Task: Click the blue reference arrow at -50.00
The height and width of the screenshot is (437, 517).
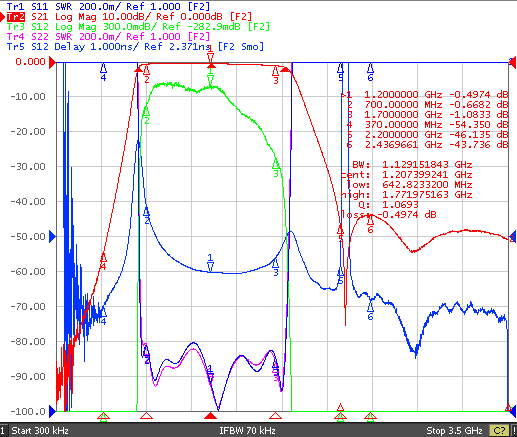Action: click(52, 237)
